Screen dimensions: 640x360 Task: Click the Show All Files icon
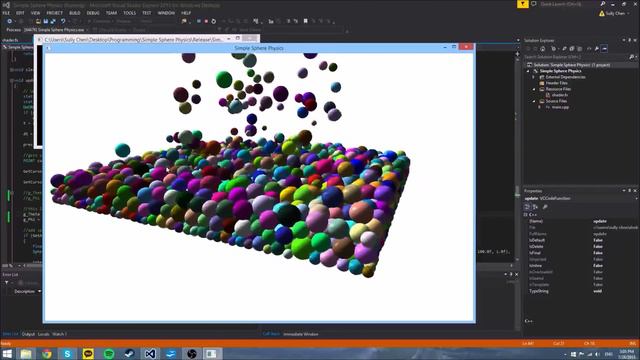[579, 49]
